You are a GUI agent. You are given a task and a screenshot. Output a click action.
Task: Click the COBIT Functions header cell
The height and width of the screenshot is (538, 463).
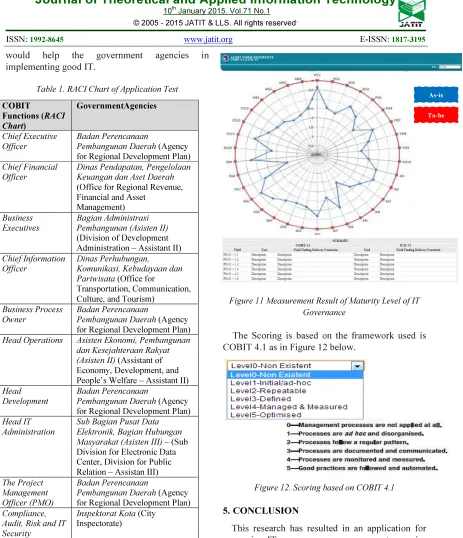tap(36, 115)
